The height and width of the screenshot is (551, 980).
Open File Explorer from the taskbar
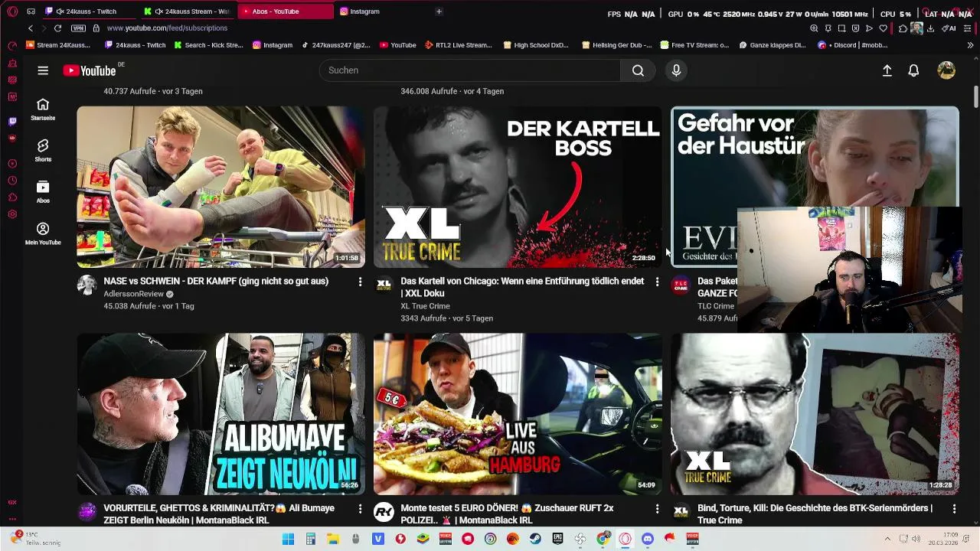(x=333, y=539)
